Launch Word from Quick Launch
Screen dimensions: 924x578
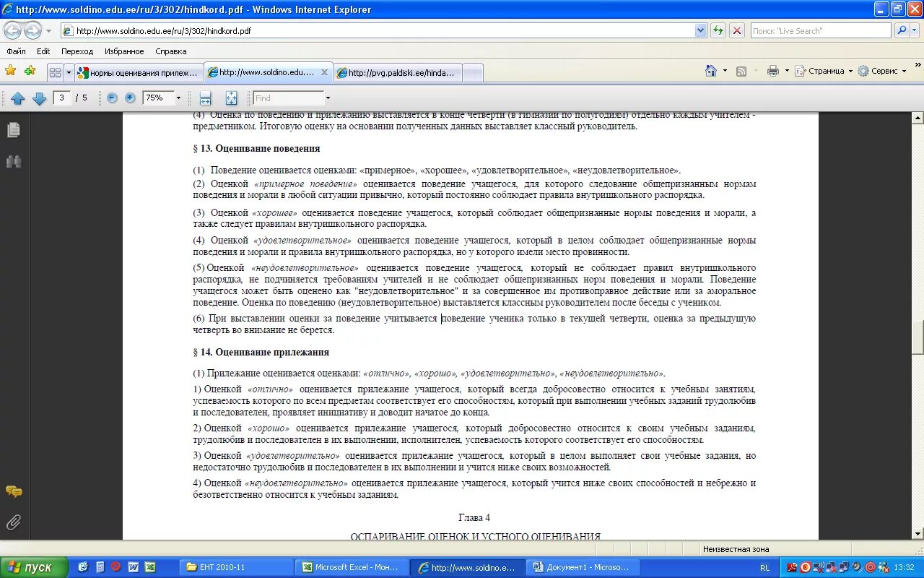coord(134,567)
